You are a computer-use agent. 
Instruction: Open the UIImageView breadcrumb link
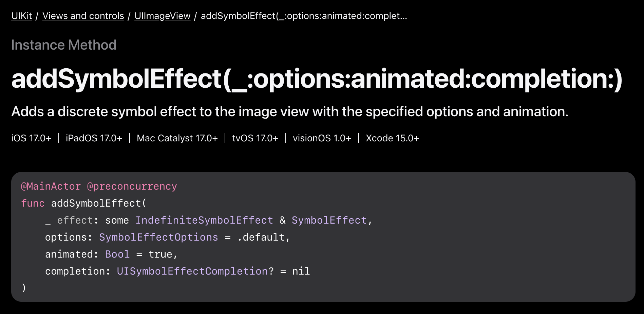tap(163, 16)
